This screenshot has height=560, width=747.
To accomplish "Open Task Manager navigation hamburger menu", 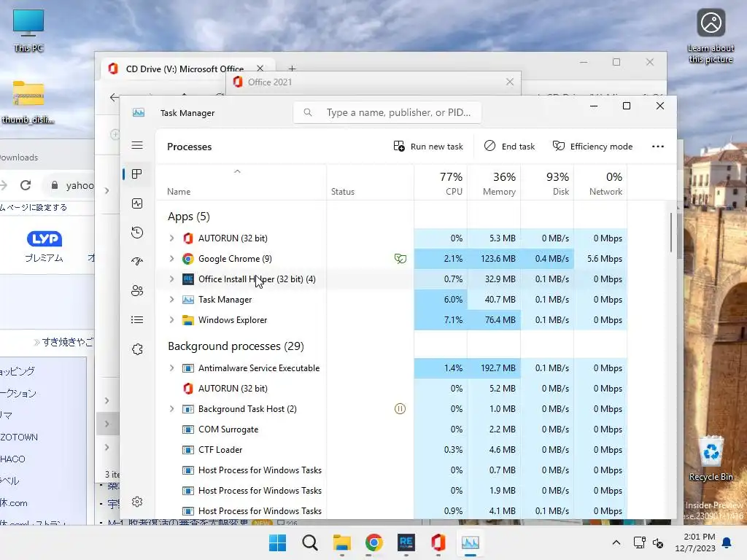I will [137, 145].
